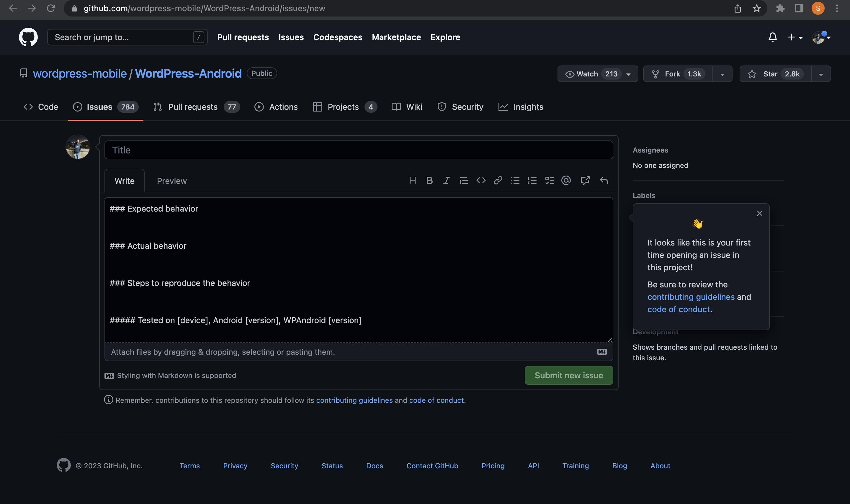This screenshot has height=504, width=850.
Task: Dismiss the first-time contributor popup
Action: point(760,213)
